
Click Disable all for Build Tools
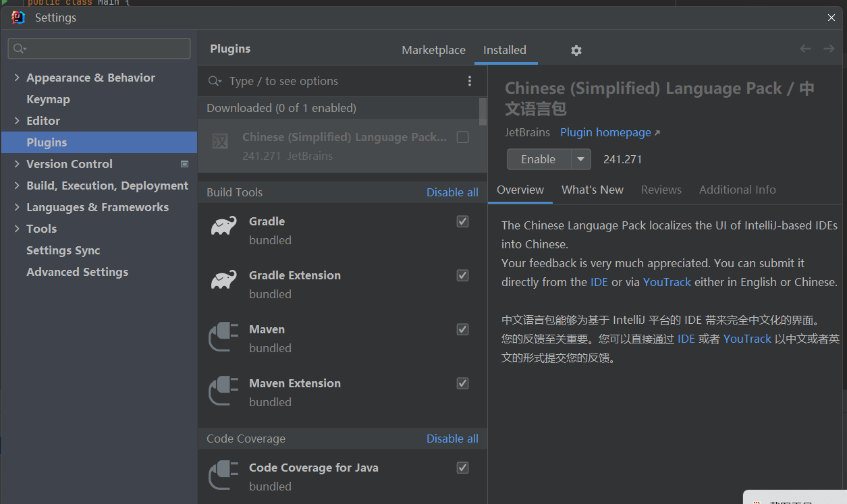click(452, 192)
